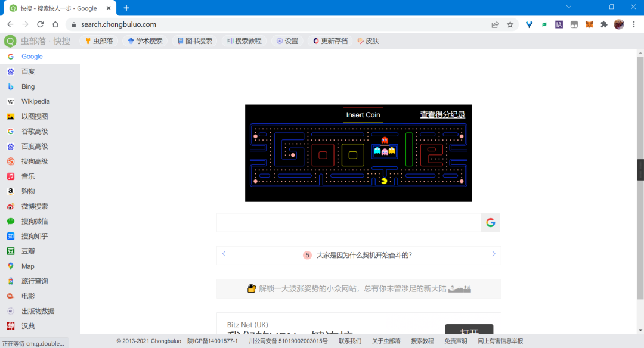Click the 百度高级 paw icon
This screenshot has height=348, width=644.
pos(11,147)
